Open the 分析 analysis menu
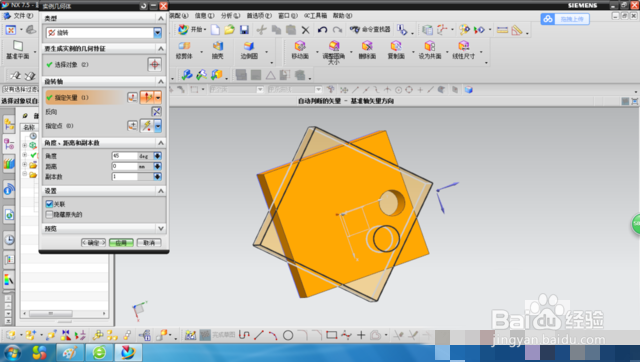 coord(231,16)
